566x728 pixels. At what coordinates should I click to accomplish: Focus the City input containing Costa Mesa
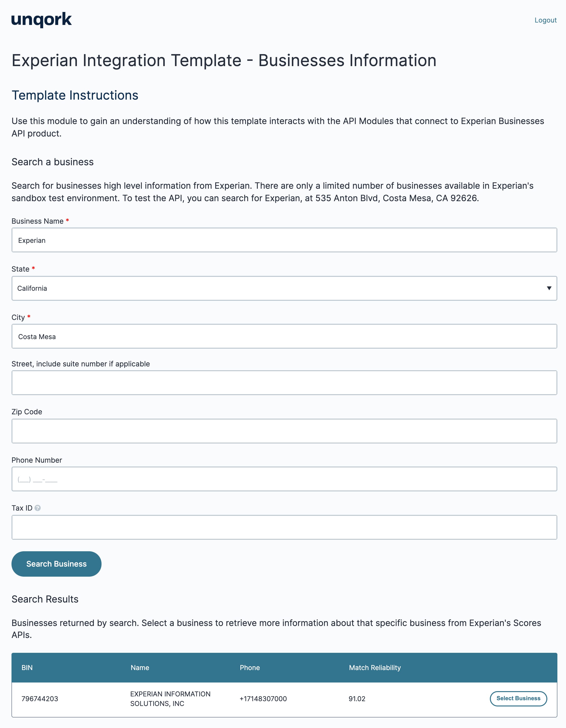[284, 336]
